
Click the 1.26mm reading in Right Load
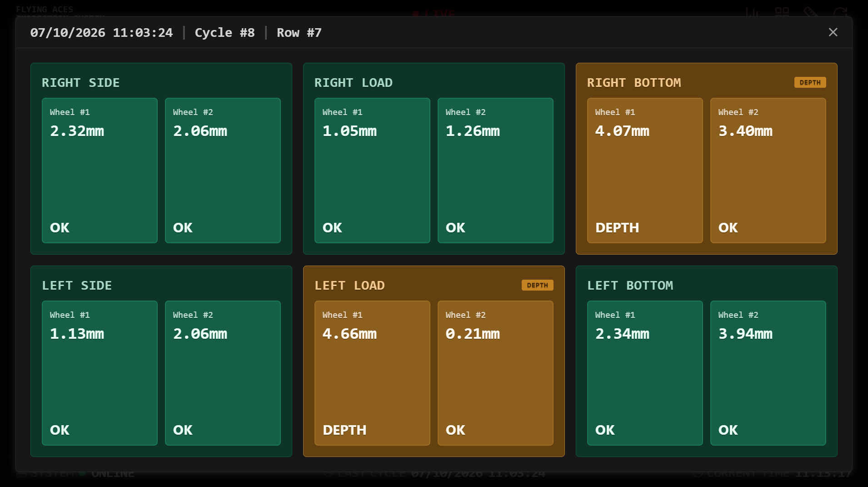(x=473, y=131)
